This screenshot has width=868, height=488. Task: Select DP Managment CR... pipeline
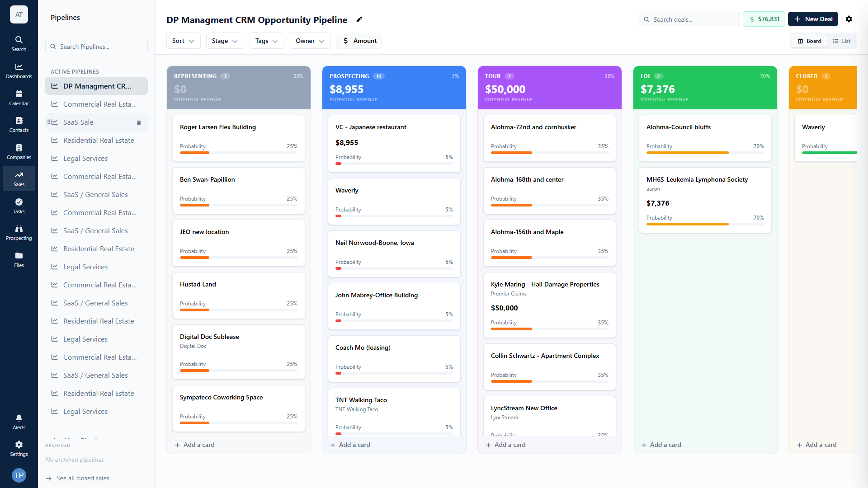[x=96, y=86]
